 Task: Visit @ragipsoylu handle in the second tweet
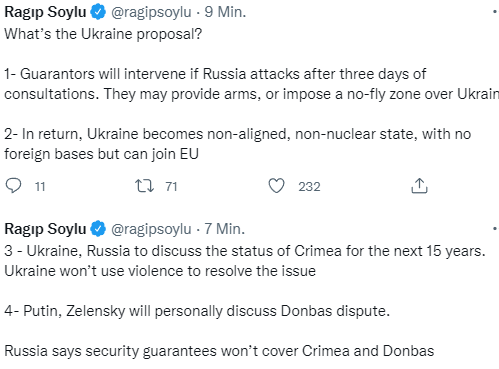pyautogui.click(x=151, y=230)
